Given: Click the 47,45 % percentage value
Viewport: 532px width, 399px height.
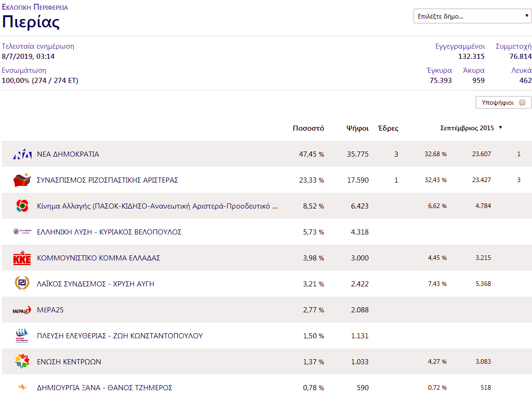Looking at the screenshot, I should [x=311, y=154].
